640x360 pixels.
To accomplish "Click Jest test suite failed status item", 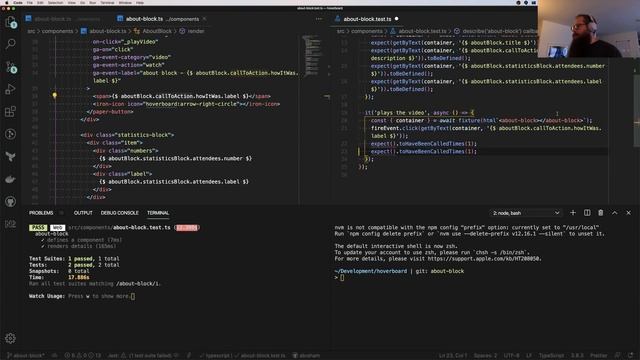I will [143, 356].
